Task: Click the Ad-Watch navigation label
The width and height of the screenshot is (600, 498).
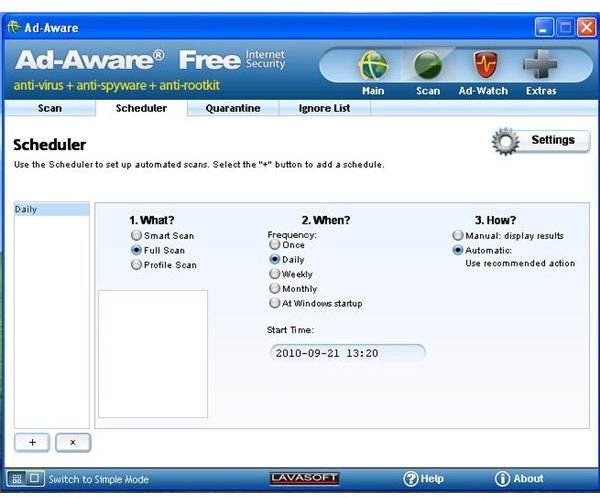Action: tap(483, 91)
